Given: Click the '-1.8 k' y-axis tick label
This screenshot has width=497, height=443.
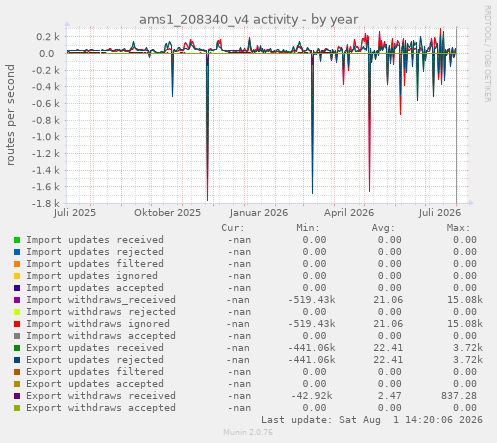Looking at the screenshot, I should (x=46, y=203).
